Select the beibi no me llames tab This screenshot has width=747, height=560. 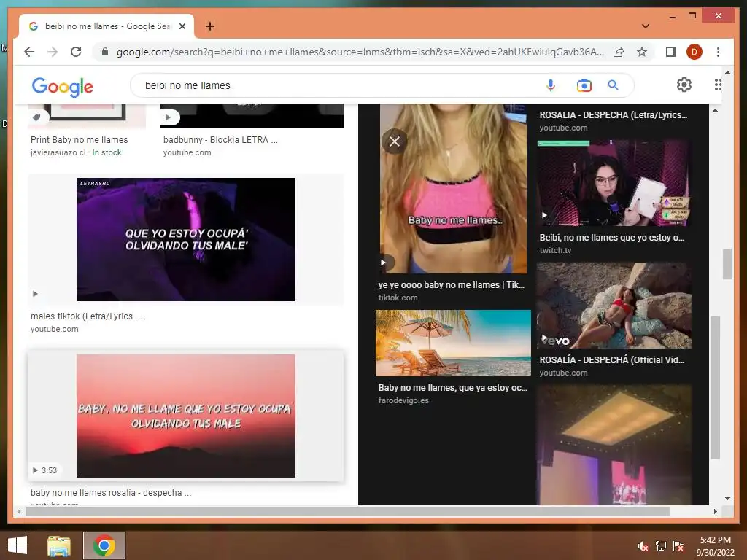point(107,26)
